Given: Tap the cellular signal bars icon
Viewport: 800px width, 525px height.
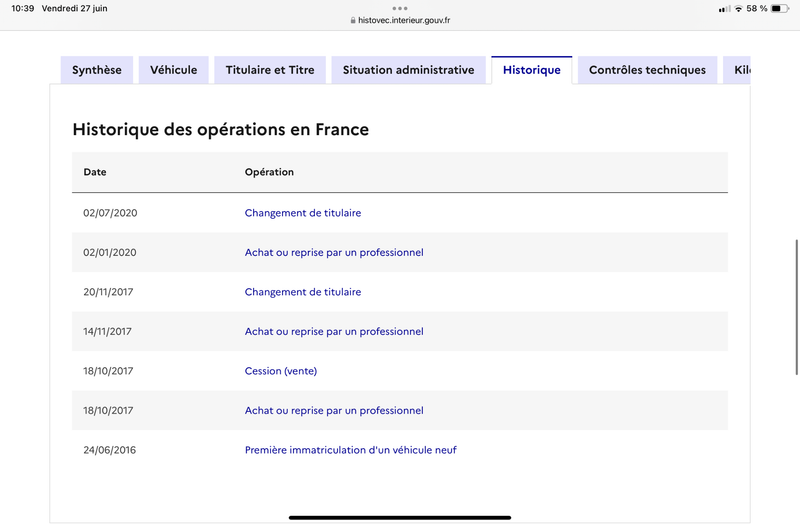Looking at the screenshot, I should click(724, 9).
